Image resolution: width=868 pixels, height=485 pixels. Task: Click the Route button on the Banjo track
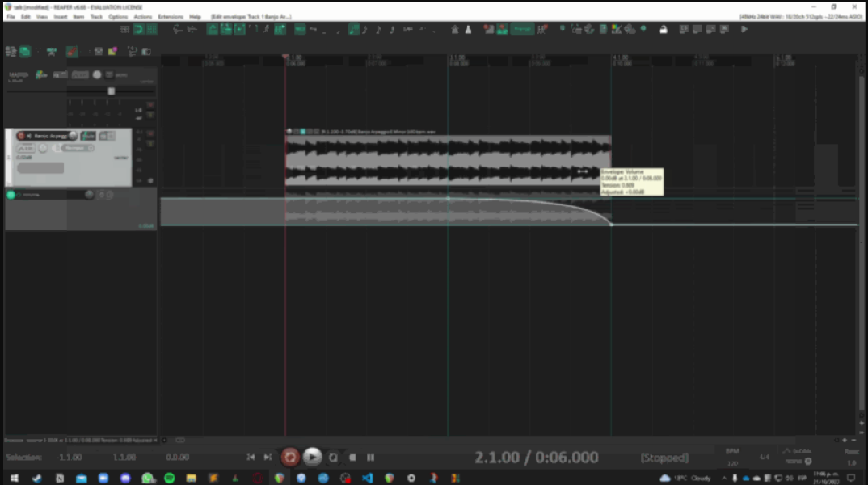(106, 136)
